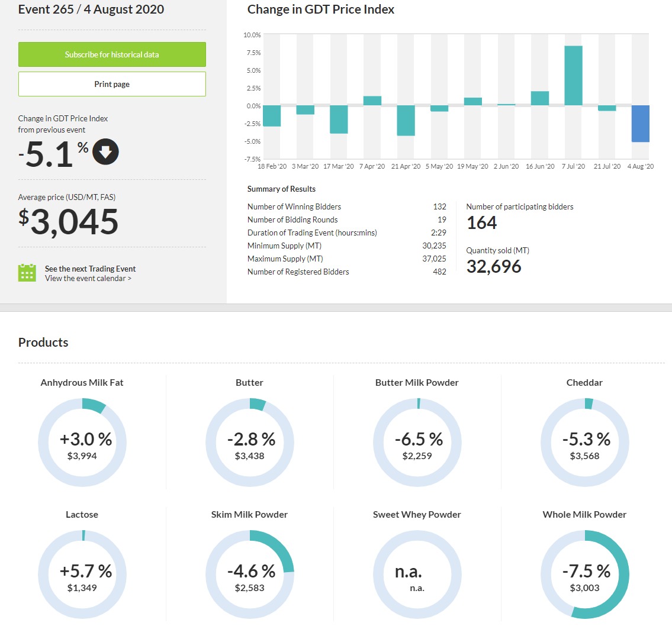
Task: Select the Anhydrous Milk Fat donut chart
Action: coord(82,443)
